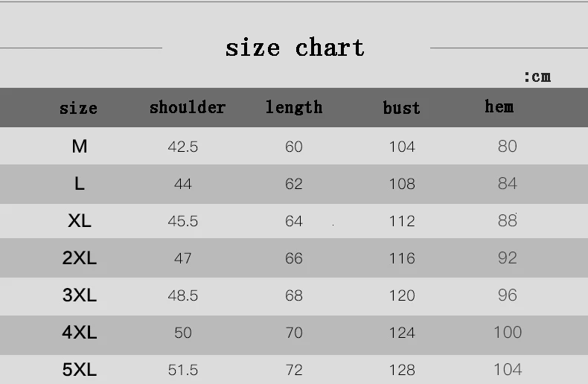Choose the 2XL size label
Viewport: 588px width, 384px height.
pyautogui.click(x=80, y=258)
